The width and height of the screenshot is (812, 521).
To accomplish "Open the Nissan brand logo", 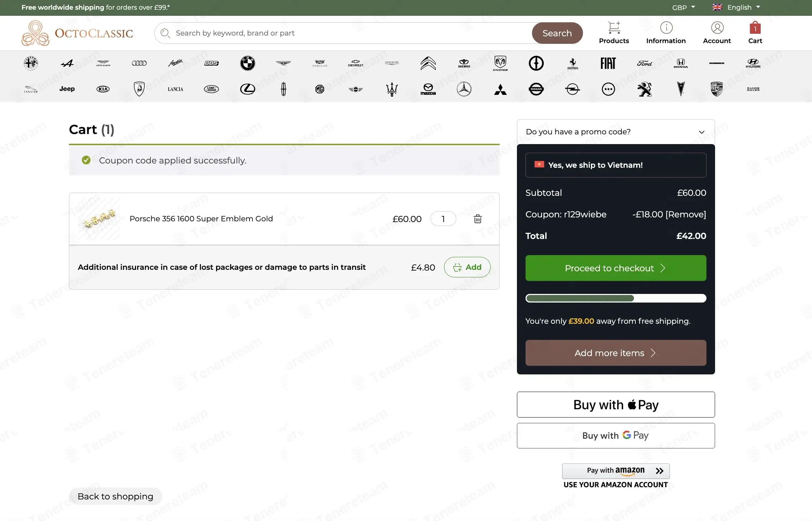I will click(x=536, y=89).
